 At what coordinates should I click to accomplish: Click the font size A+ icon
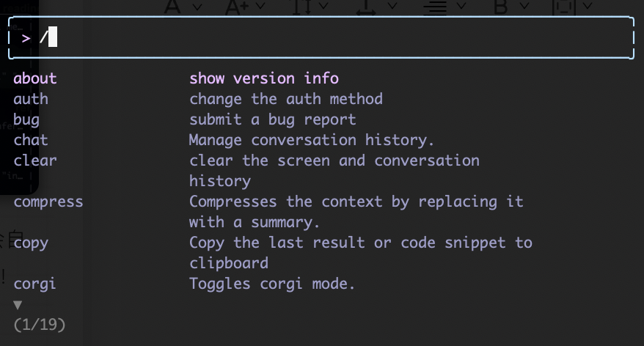tap(238, 7)
